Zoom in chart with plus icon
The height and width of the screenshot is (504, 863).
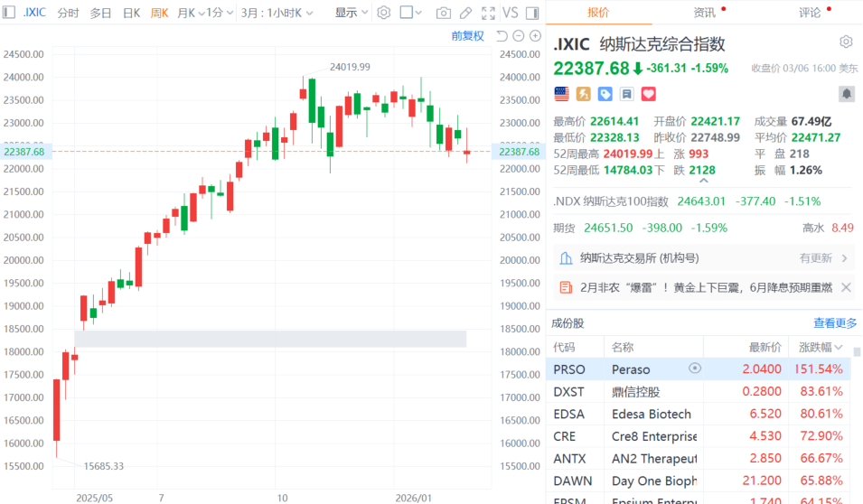(537, 36)
